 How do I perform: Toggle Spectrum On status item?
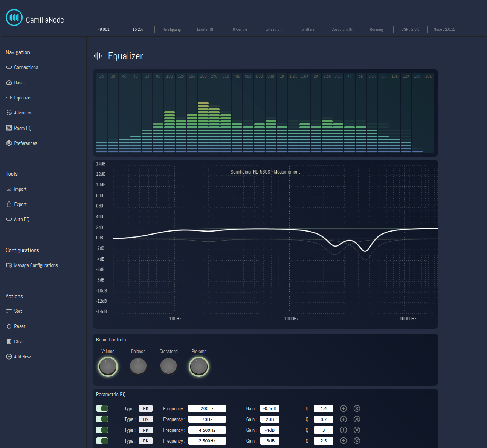pos(342,29)
